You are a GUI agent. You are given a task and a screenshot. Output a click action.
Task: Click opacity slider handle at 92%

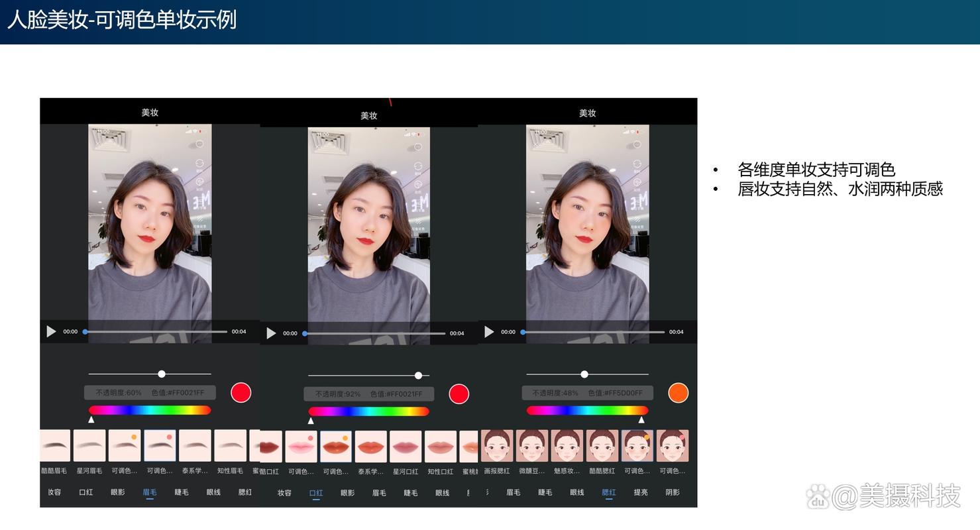click(418, 376)
